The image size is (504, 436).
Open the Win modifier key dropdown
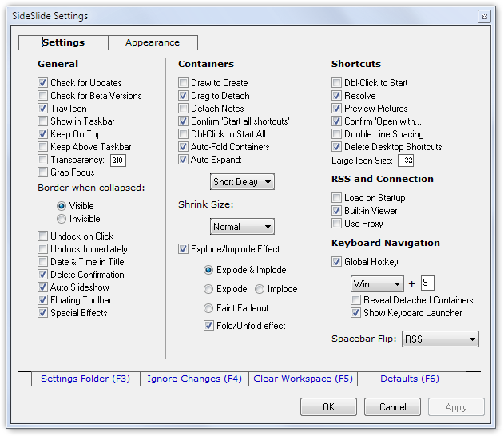[x=377, y=283]
